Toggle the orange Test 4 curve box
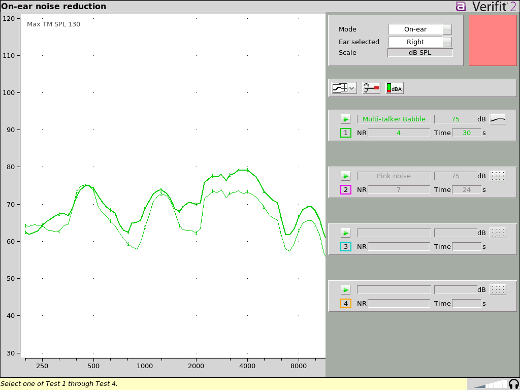This screenshot has height=391, width=520. 346,304
